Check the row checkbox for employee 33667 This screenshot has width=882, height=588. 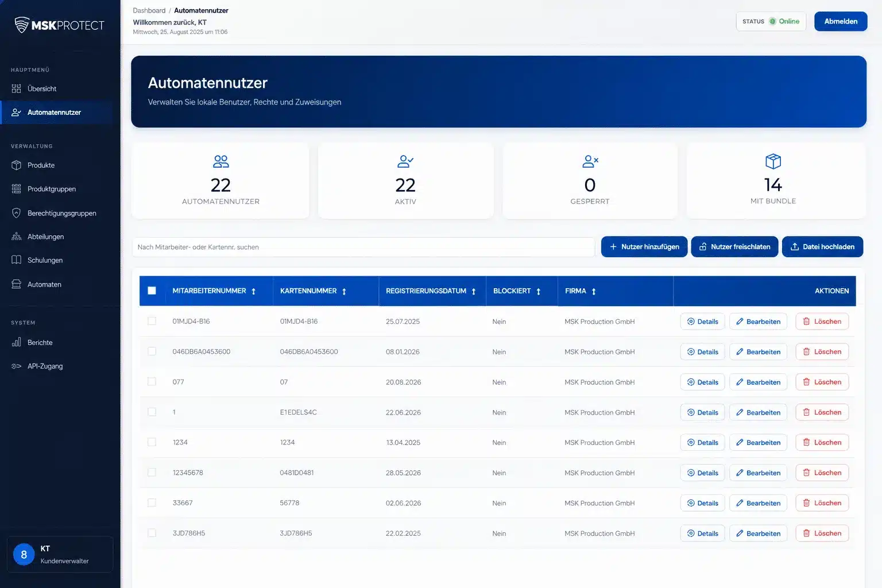(x=152, y=502)
